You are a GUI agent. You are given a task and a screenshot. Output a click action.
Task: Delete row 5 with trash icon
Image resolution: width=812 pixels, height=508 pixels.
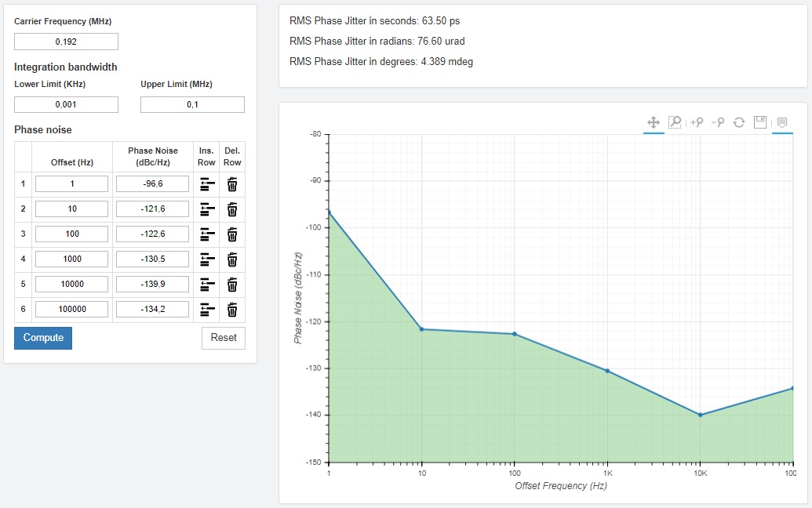pos(232,285)
